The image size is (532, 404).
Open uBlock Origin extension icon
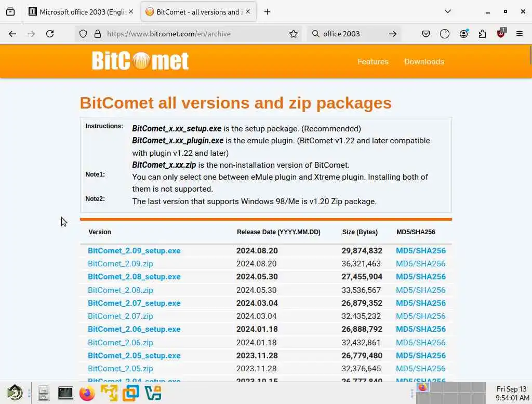pos(501,33)
